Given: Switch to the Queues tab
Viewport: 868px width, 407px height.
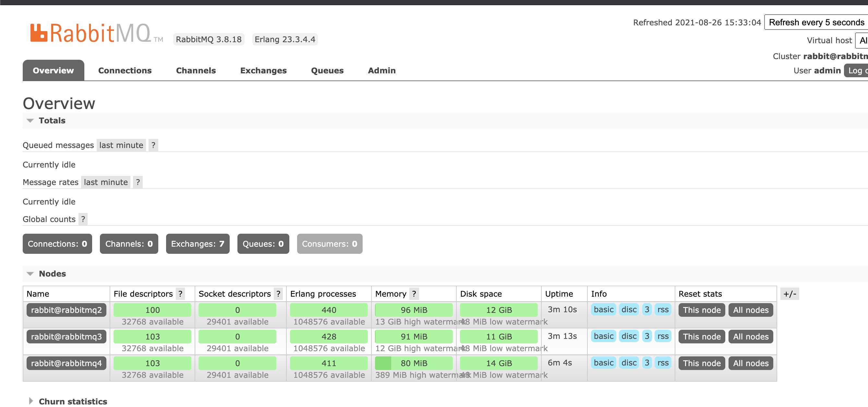Looking at the screenshot, I should click(327, 70).
